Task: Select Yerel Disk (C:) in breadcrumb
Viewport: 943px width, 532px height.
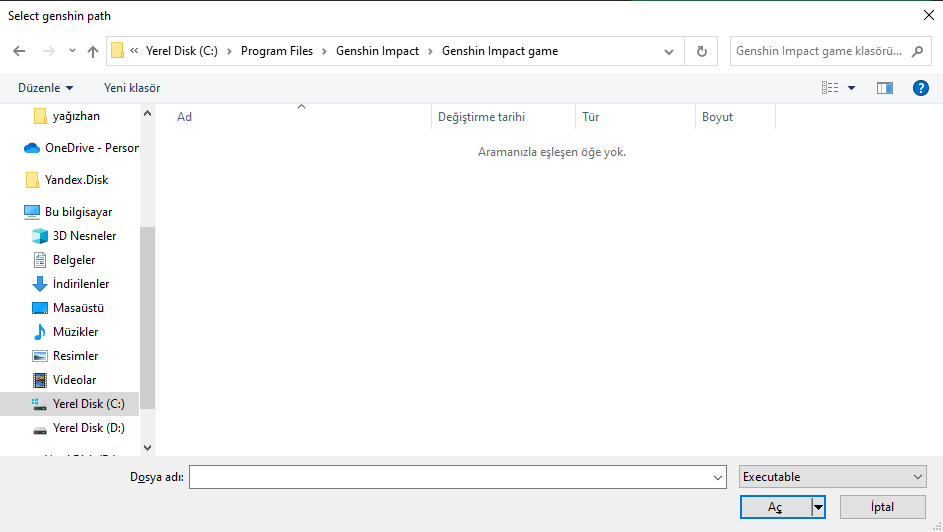Action: tap(182, 51)
